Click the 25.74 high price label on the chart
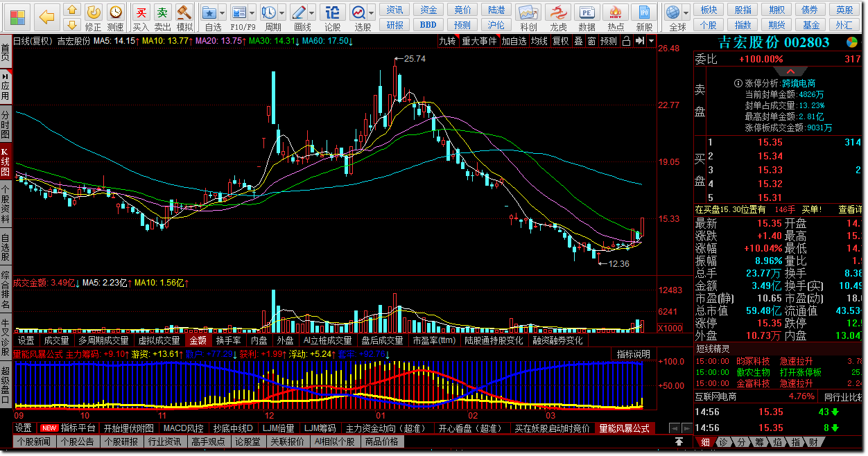Screen dimensions: 868x456 tap(415, 59)
